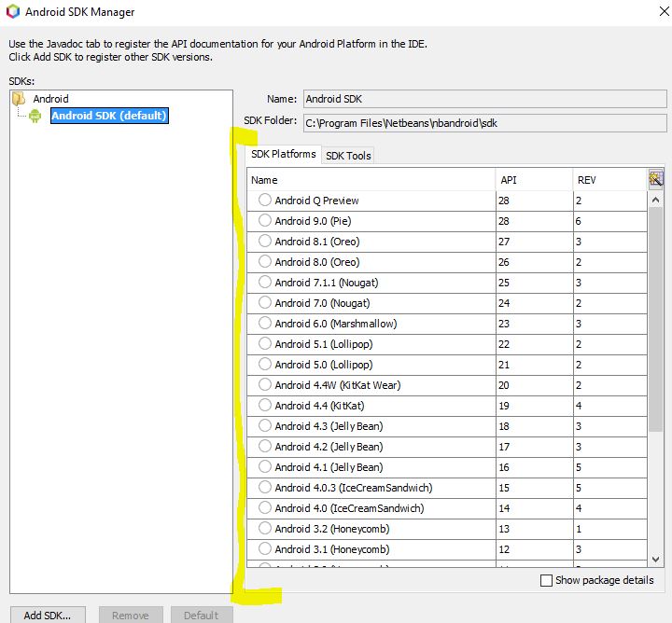Click scrollbar down arrow in platforms table
Screen dimensions: 672x623
[655, 559]
